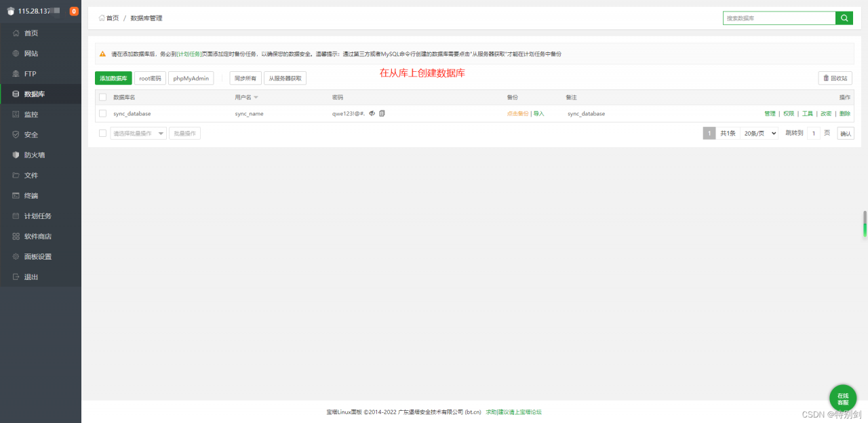
Task: Click the 网站 globe icon in sidebar
Action: (x=16, y=54)
